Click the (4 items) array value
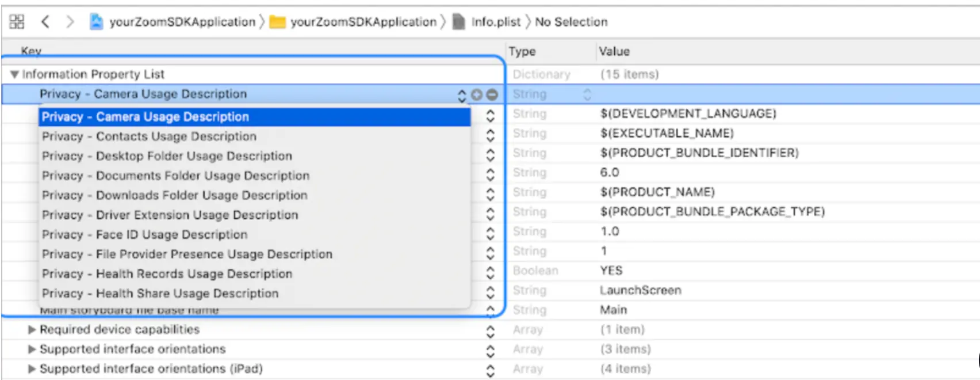Screen dimensions: 980x380 [x=626, y=368]
